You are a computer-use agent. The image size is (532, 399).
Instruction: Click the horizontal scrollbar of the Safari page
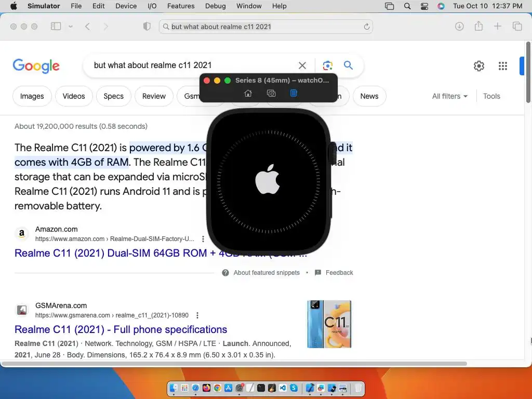pos(234,364)
